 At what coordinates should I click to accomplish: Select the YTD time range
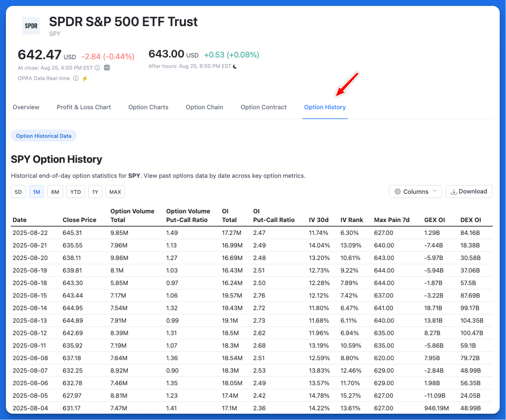76,192
